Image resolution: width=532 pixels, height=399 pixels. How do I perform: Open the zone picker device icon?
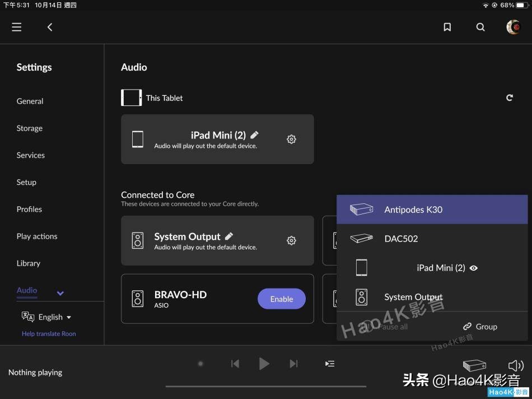(x=474, y=365)
